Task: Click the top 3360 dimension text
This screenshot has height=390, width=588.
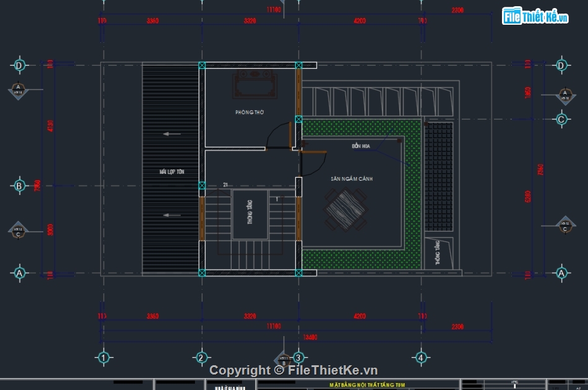Action: coord(153,20)
